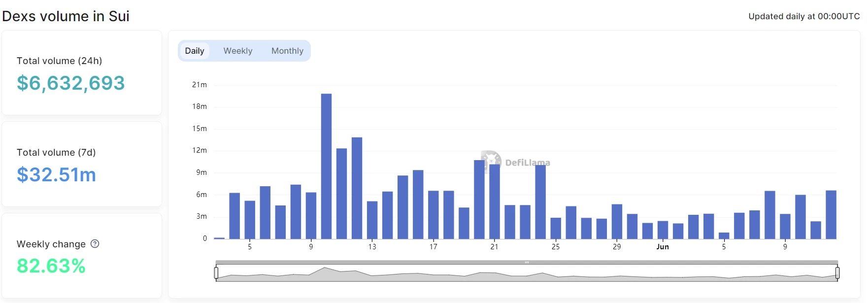The width and height of the screenshot is (868, 303).
Task: Select the Weekly tab
Action: point(237,51)
